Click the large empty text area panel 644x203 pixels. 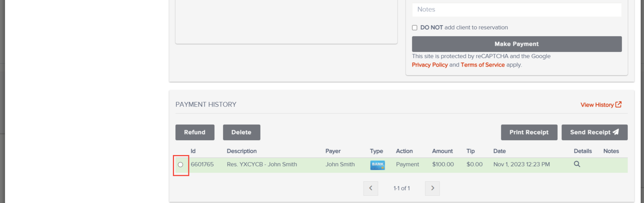(286, 22)
